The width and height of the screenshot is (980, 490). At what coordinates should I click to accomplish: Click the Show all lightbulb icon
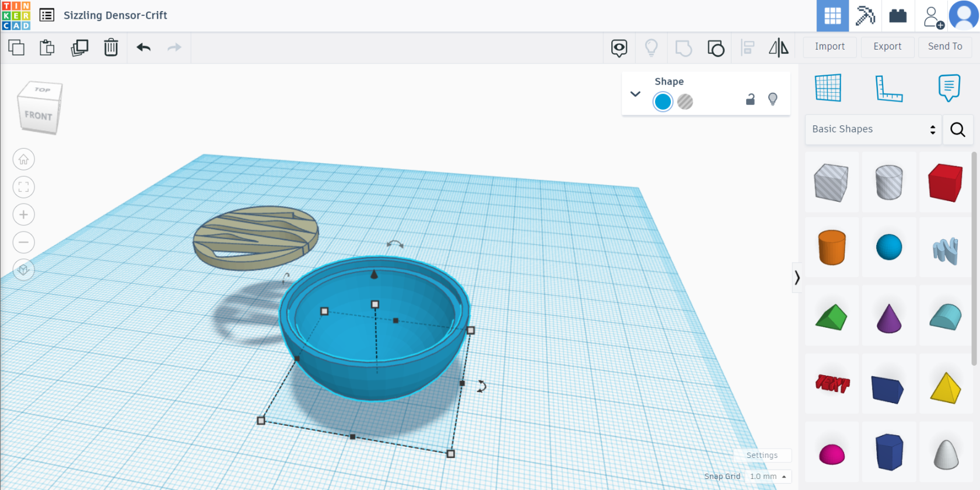tap(651, 47)
